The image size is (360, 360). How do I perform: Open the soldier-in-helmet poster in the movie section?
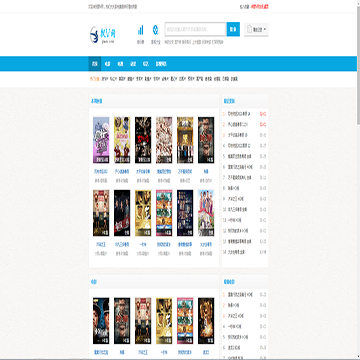[x=101, y=321]
